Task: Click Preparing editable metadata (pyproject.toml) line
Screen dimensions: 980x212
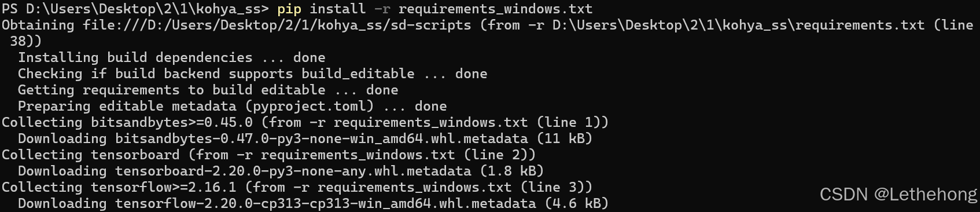Action: (x=232, y=107)
